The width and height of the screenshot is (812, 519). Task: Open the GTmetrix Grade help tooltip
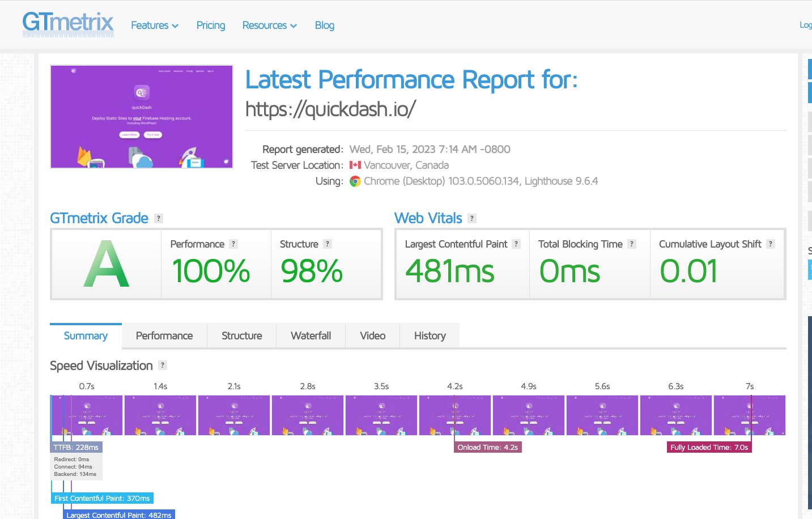[159, 218]
